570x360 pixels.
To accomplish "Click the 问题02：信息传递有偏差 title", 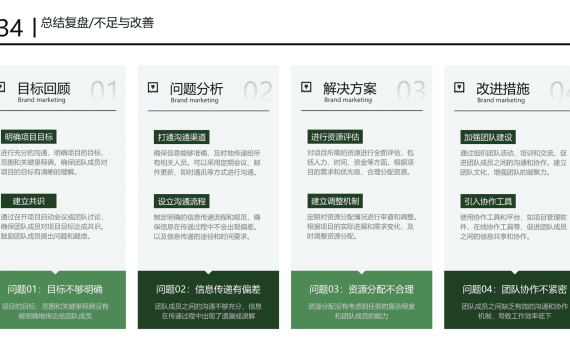I will point(208,289).
